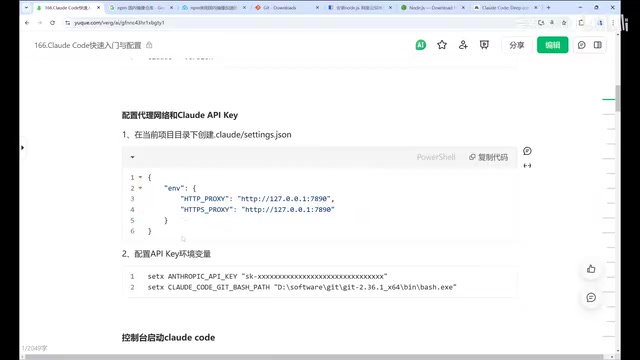Click the document title 166.Claude Code快速入门与配置
This screenshot has height=360, width=640.
coord(88,45)
